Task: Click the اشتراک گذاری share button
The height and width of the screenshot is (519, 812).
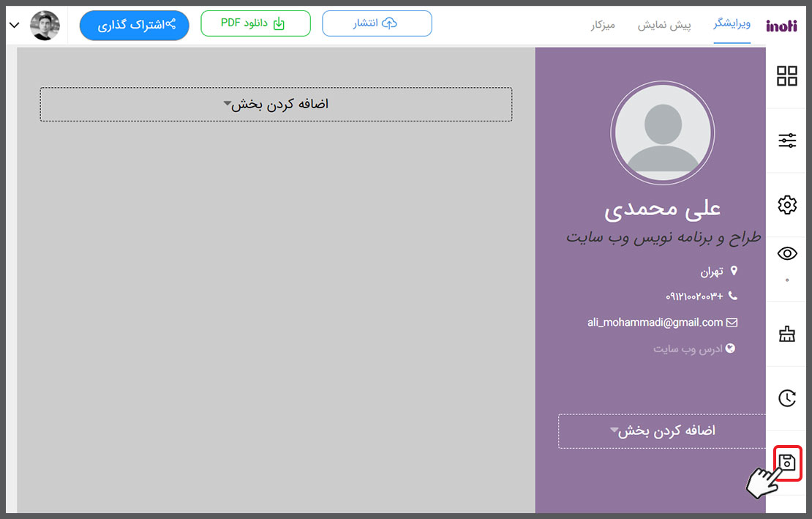Action: coord(134,25)
